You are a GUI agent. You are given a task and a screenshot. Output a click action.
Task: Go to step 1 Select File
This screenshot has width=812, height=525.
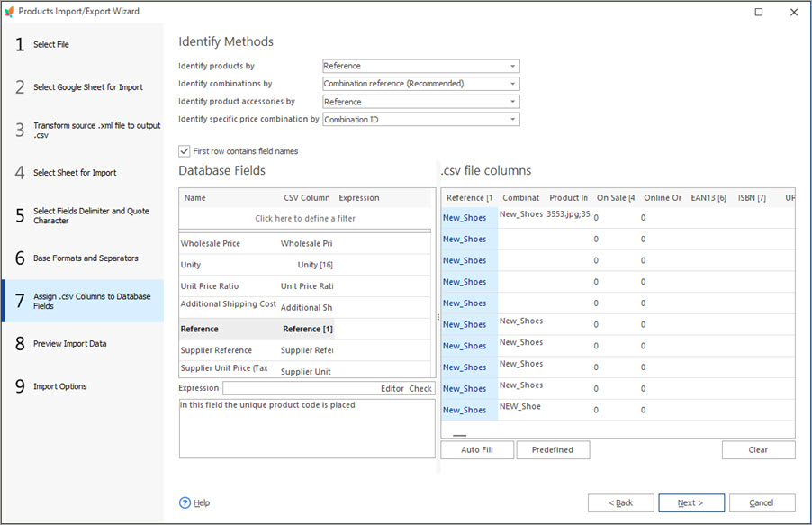tap(83, 44)
